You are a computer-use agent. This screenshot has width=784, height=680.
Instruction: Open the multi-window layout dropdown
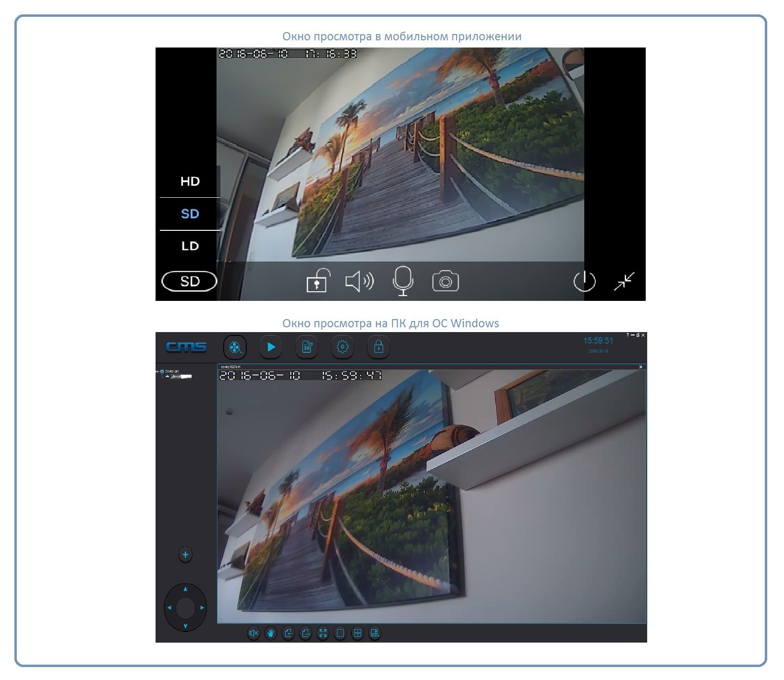375,633
